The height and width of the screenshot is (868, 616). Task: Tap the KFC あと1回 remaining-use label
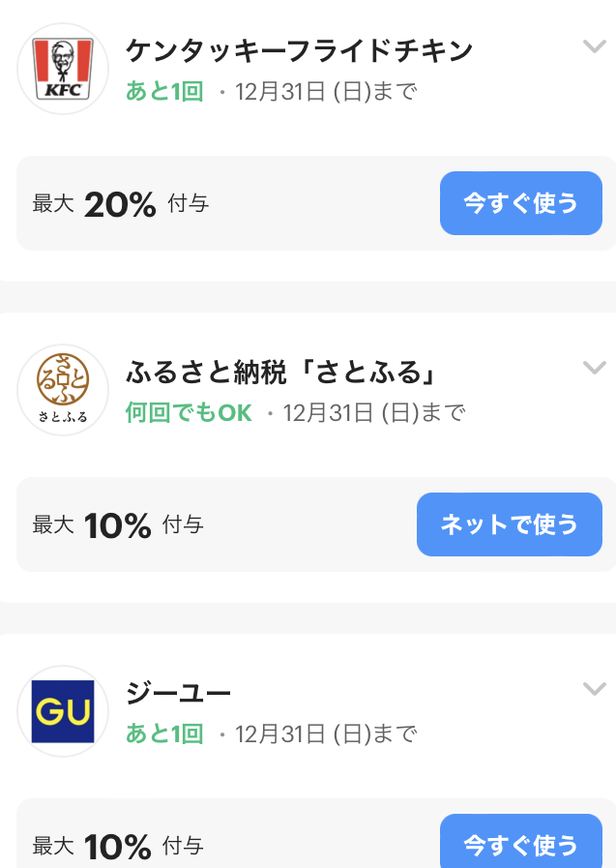[164, 91]
